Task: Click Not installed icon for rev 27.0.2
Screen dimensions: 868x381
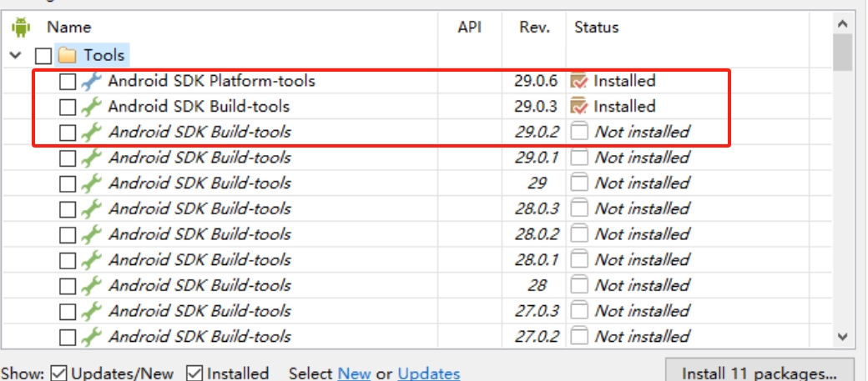Action: pos(579,336)
